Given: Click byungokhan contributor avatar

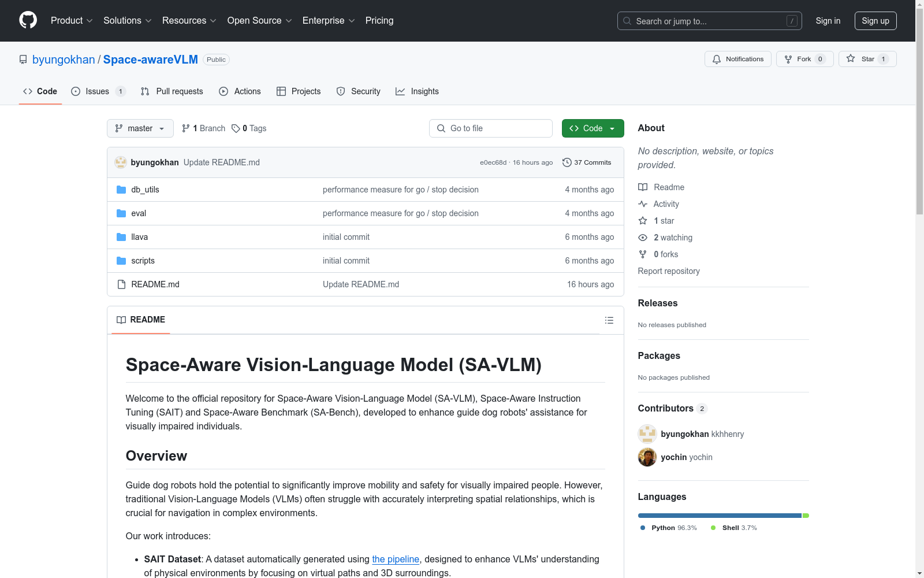Looking at the screenshot, I should [647, 434].
